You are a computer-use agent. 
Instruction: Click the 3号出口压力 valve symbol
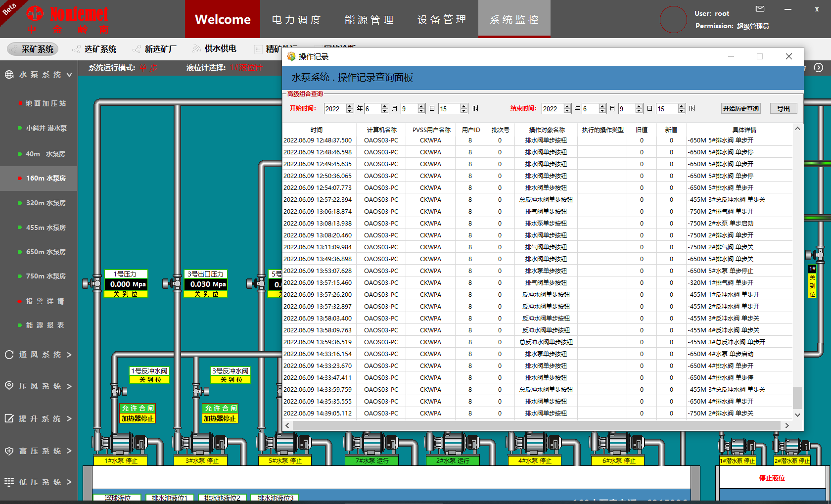click(172, 283)
